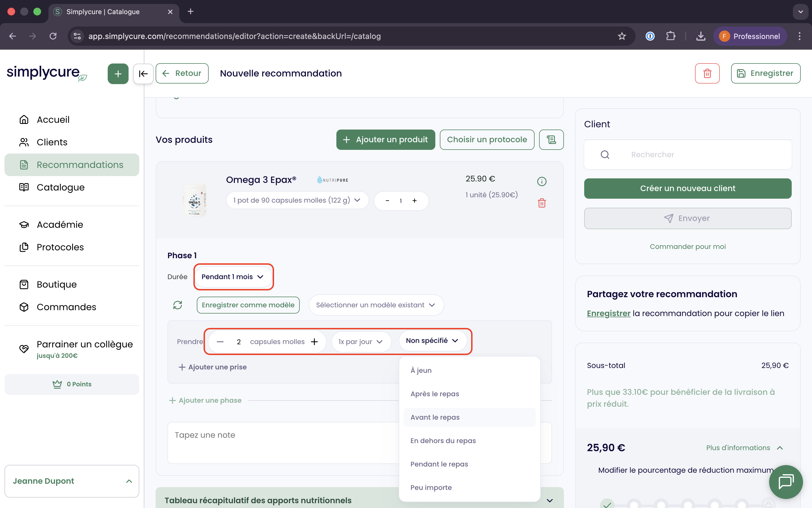
Task: Open Chrome three-dot menu
Action: 799,36
